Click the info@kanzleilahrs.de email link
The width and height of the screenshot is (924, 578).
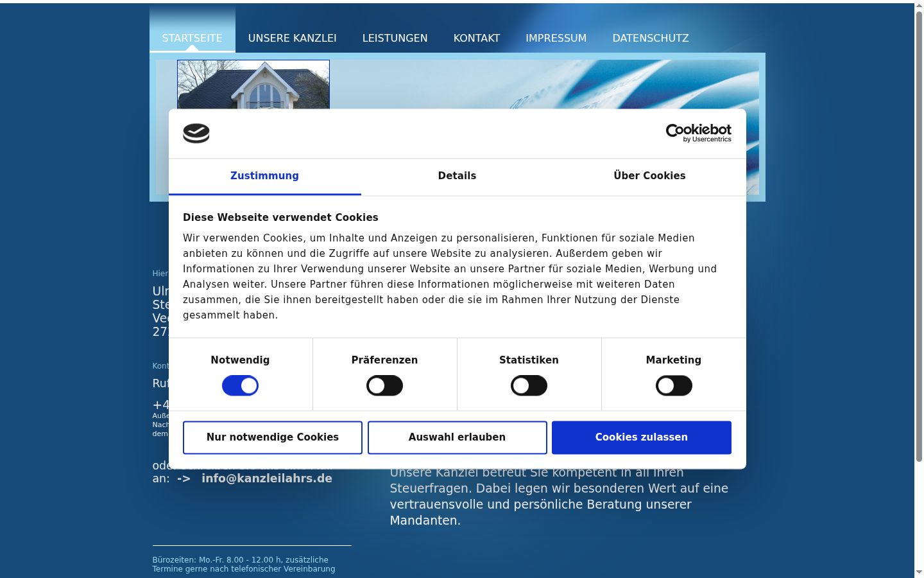267,478
